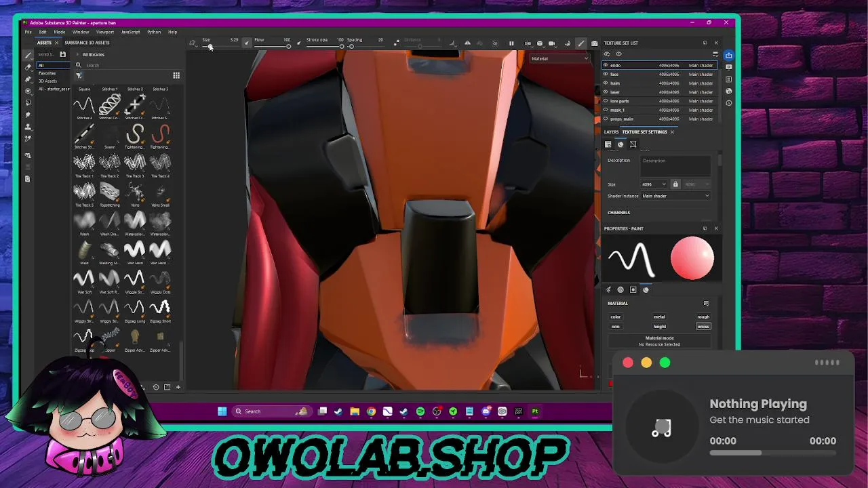Adjust the brush Size slider
The image size is (868, 488).
[220, 46]
